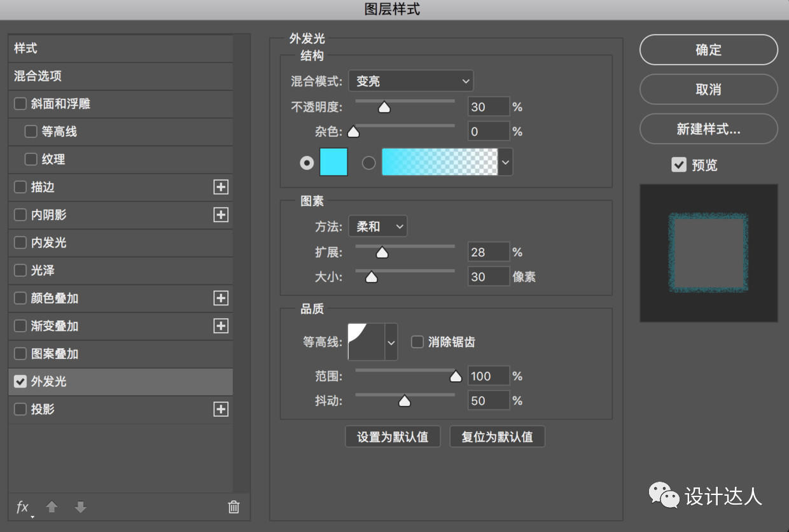Add another 渐变叠加 effect with plus icon

(221, 326)
